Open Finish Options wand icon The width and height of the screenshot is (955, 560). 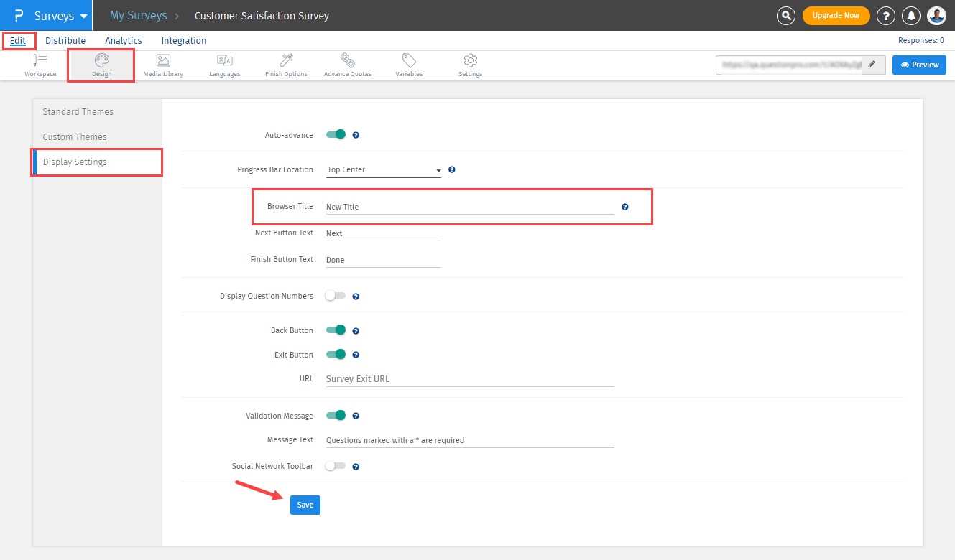click(286, 61)
